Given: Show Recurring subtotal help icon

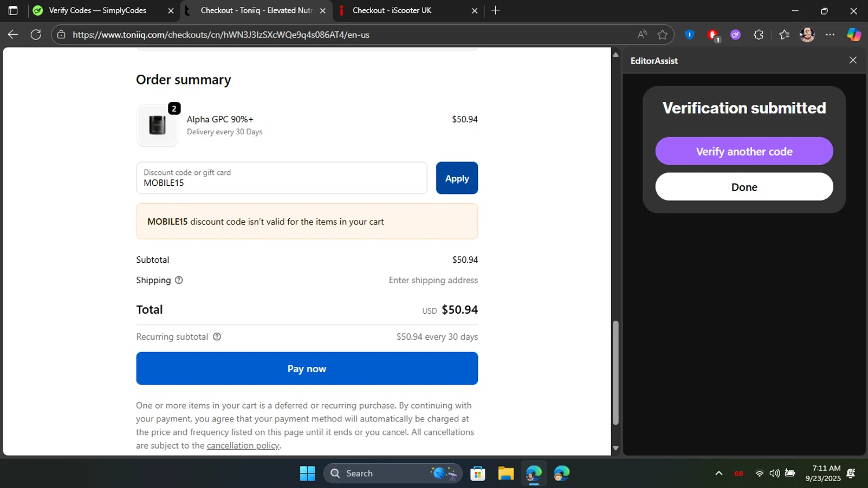Looking at the screenshot, I should pyautogui.click(x=217, y=337).
